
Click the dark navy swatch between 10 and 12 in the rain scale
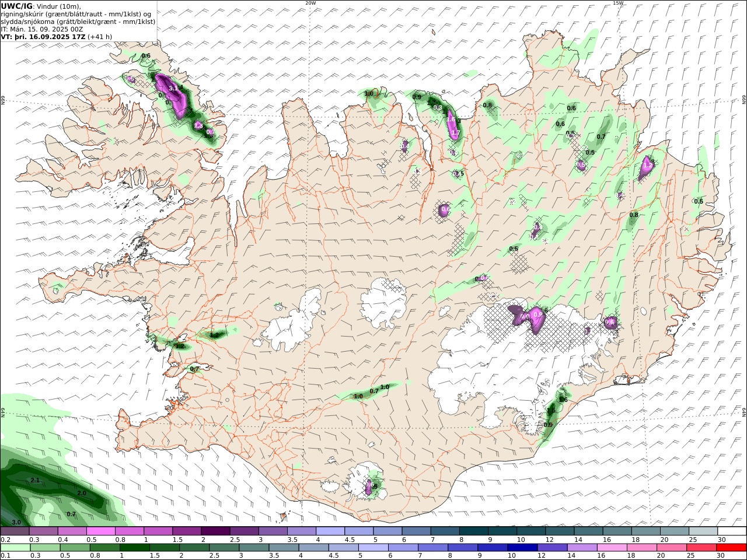click(x=522, y=548)
